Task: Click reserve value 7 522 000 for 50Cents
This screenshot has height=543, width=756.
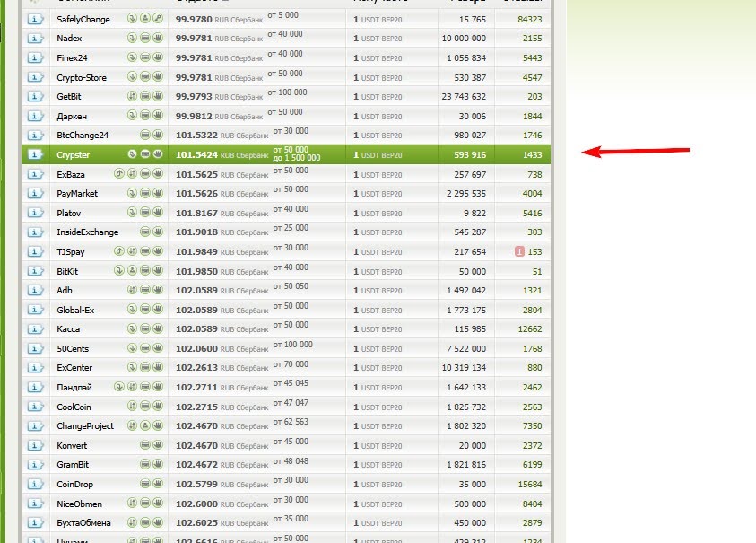Action: click(466, 348)
